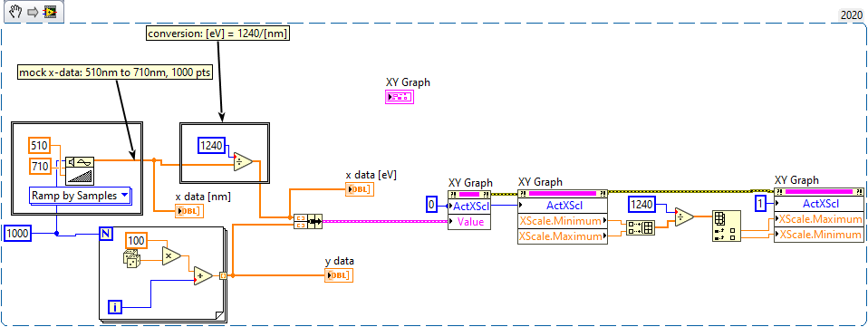Open the Ramp by Samples dropdown
This screenshot has height=327, width=868.
[81, 196]
